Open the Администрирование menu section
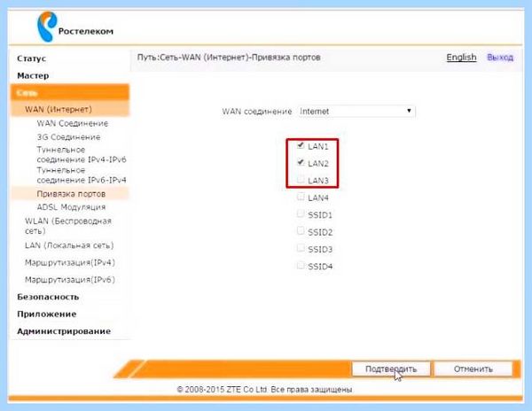 click(x=64, y=331)
